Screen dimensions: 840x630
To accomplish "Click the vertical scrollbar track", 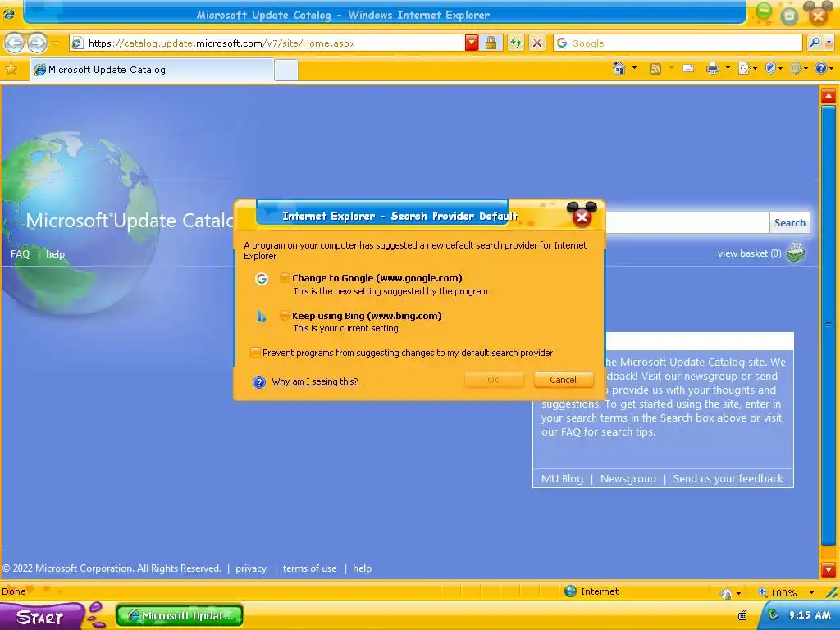I will [x=829, y=332].
